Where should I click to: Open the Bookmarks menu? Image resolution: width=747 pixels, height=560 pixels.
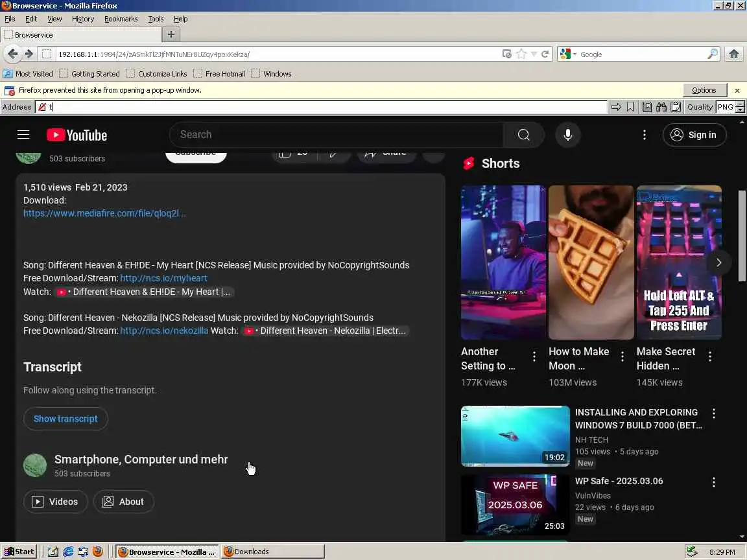point(121,19)
